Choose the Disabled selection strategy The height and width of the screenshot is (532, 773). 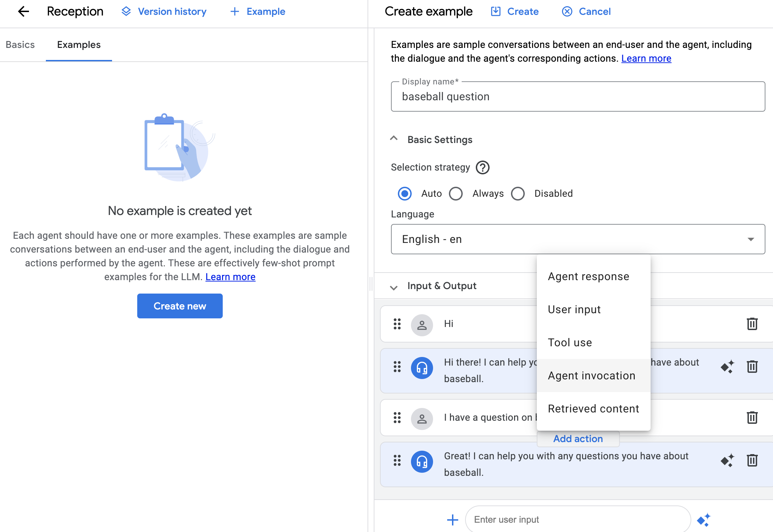pos(518,194)
